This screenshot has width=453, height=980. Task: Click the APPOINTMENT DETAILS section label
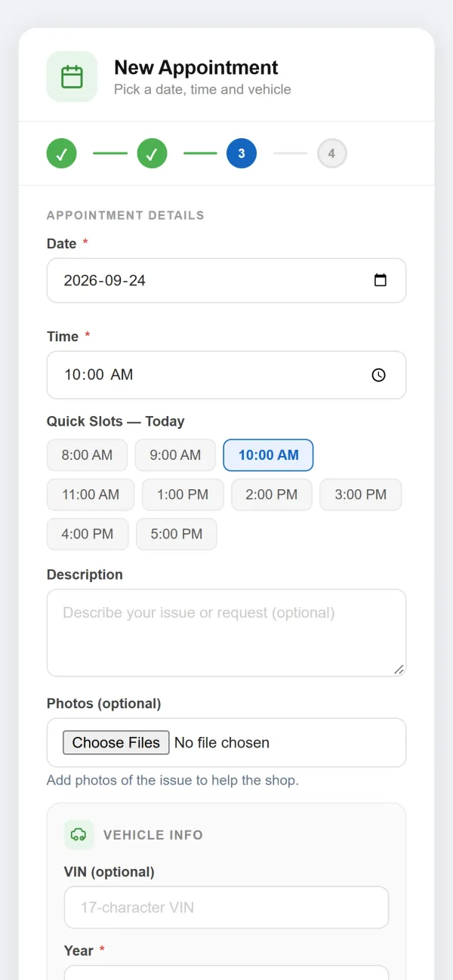coord(125,215)
